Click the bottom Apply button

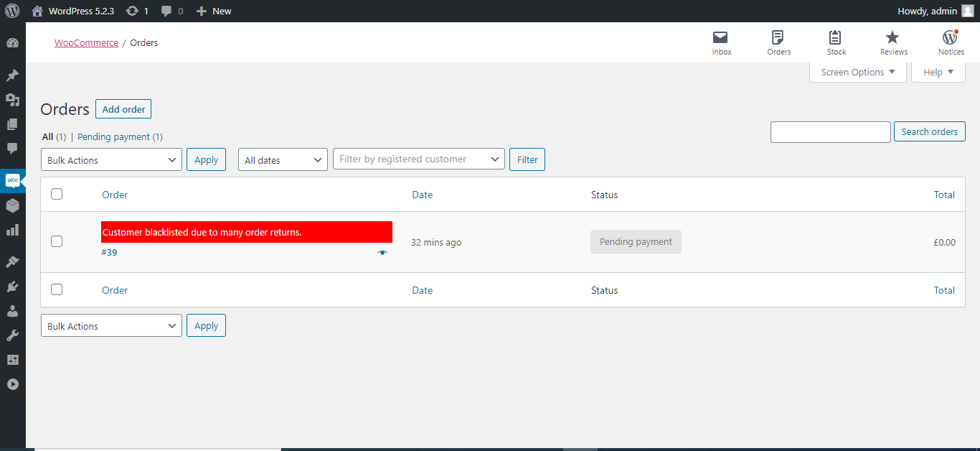click(206, 325)
